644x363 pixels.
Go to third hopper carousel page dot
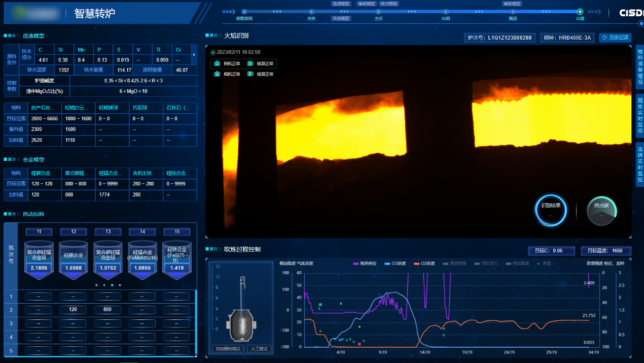point(112,285)
